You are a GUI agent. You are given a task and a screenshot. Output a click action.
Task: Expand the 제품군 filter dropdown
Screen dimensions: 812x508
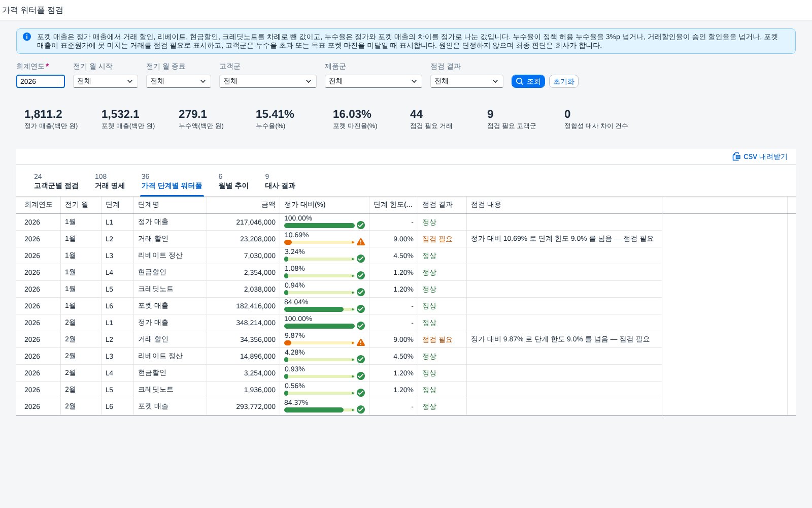point(374,81)
